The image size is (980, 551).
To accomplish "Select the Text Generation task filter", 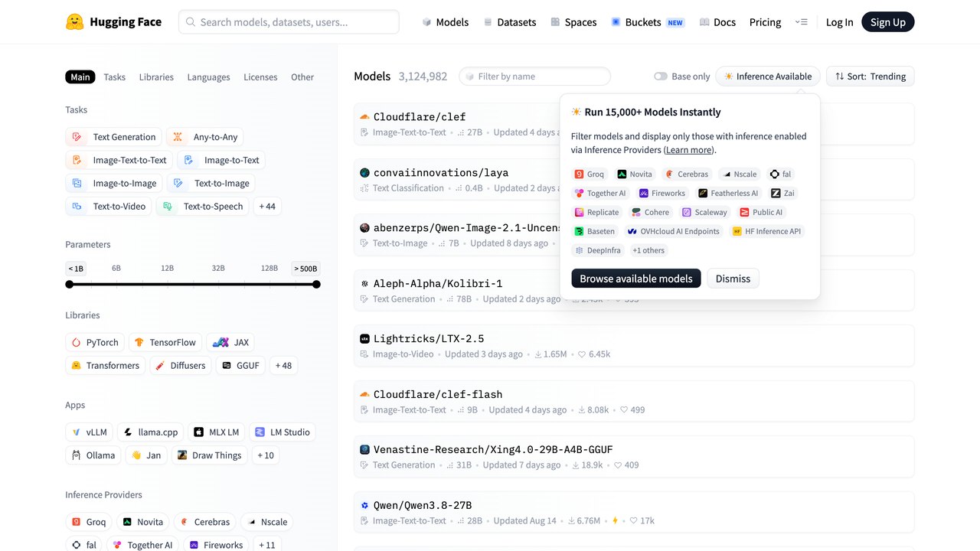I will coord(114,137).
